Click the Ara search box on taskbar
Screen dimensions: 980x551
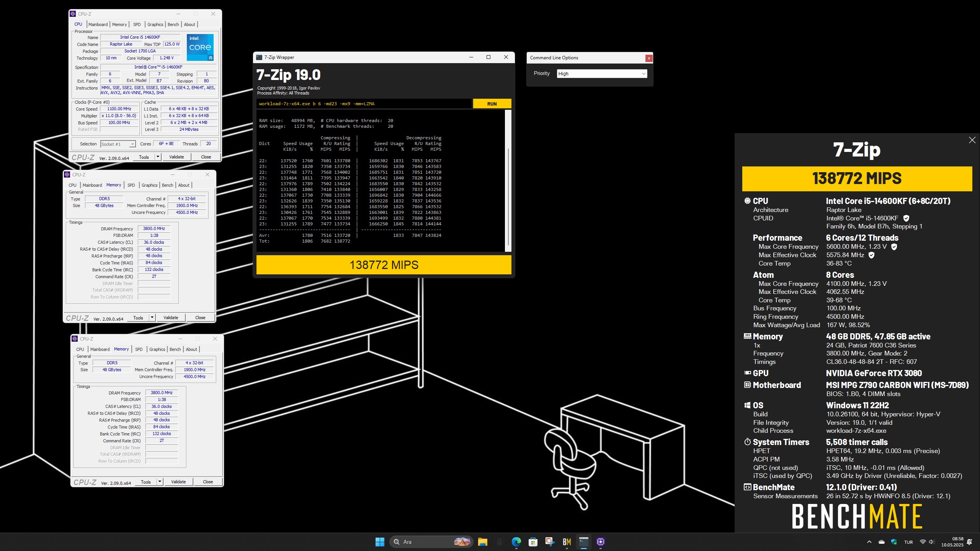tap(431, 542)
